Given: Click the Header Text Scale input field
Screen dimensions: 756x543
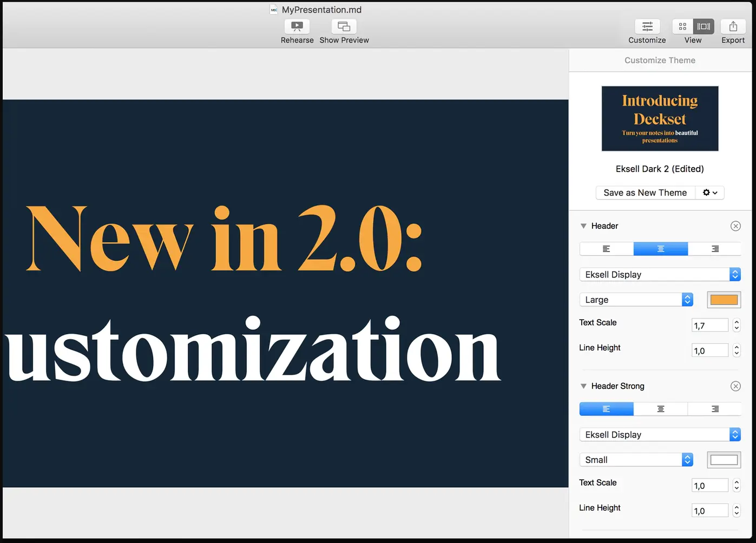Looking at the screenshot, I should (709, 326).
